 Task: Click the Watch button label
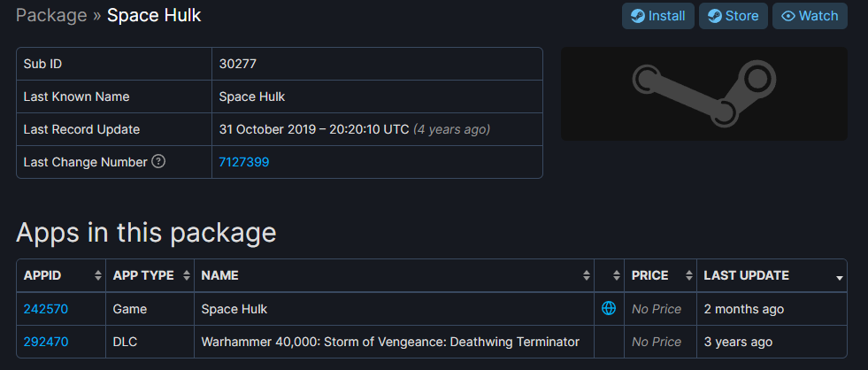point(818,16)
